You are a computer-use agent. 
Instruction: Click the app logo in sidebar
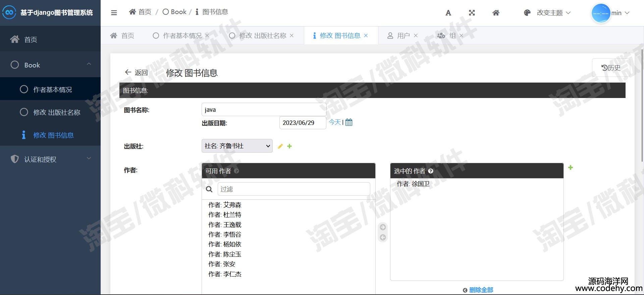pos(9,13)
